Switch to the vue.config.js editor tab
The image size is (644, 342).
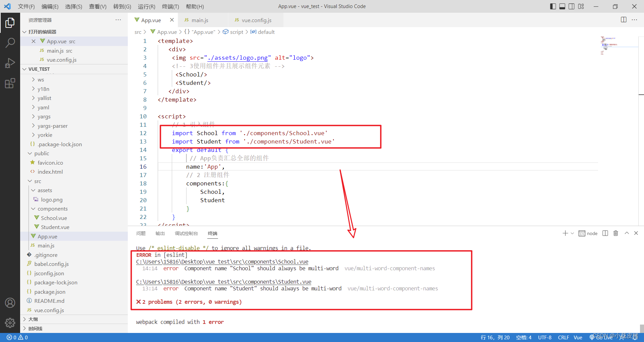pyautogui.click(x=256, y=20)
